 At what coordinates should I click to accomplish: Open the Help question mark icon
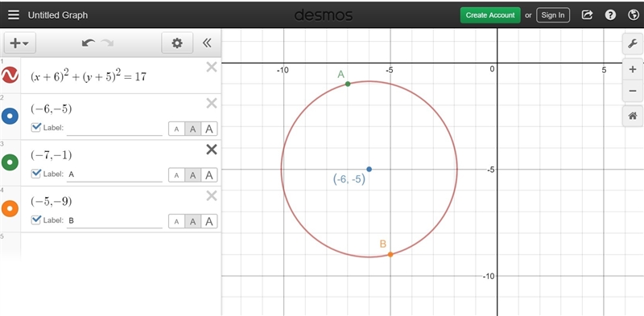pyautogui.click(x=610, y=15)
